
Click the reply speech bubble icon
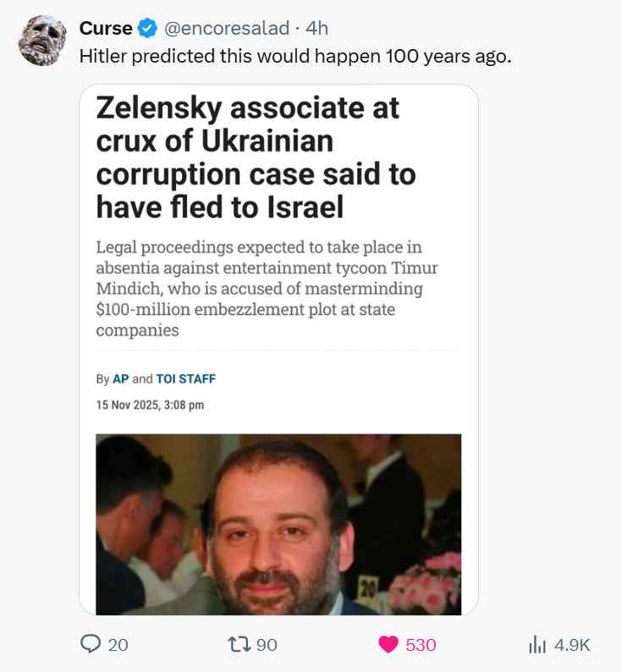(91, 645)
